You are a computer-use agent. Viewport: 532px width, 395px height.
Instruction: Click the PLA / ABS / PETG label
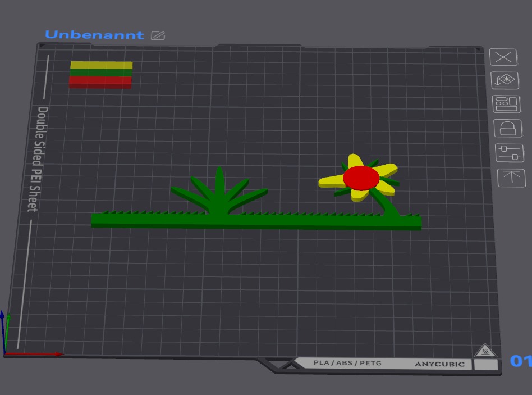point(347,363)
